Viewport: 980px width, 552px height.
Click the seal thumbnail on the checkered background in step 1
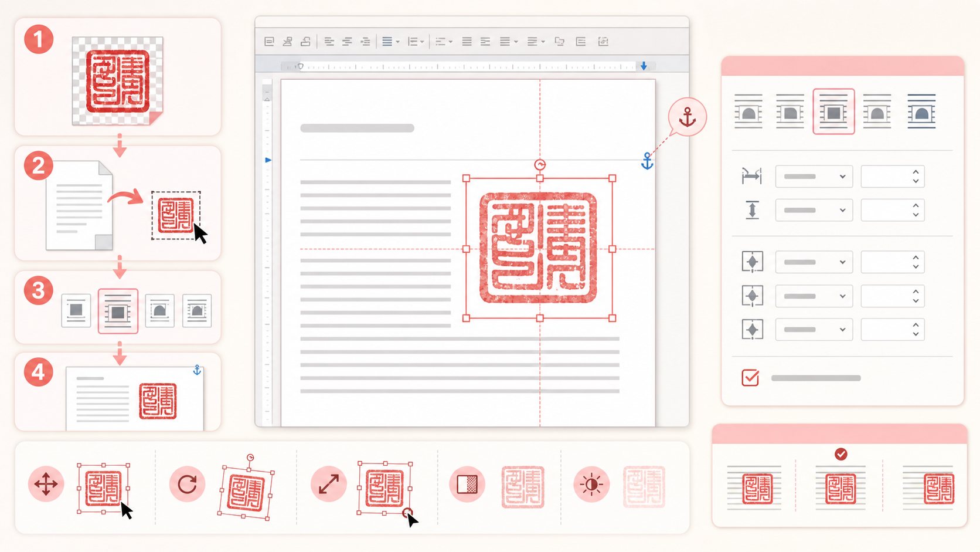click(118, 82)
